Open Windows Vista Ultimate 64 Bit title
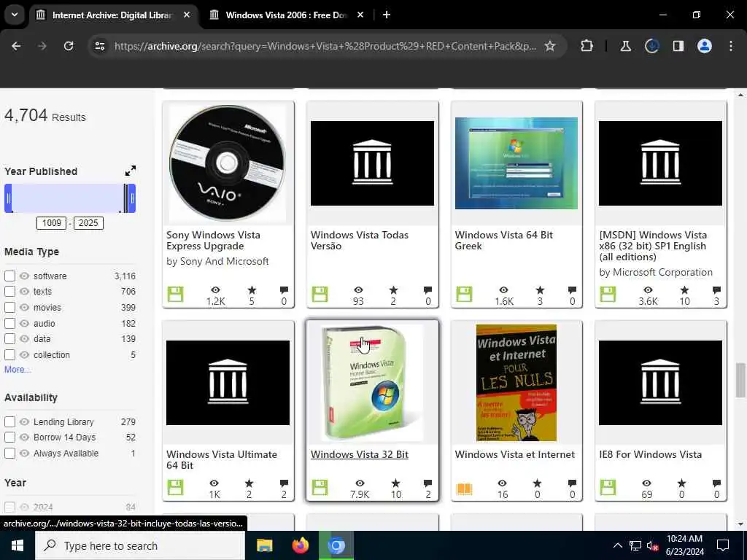Image resolution: width=747 pixels, height=560 pixels. point(222,460)
